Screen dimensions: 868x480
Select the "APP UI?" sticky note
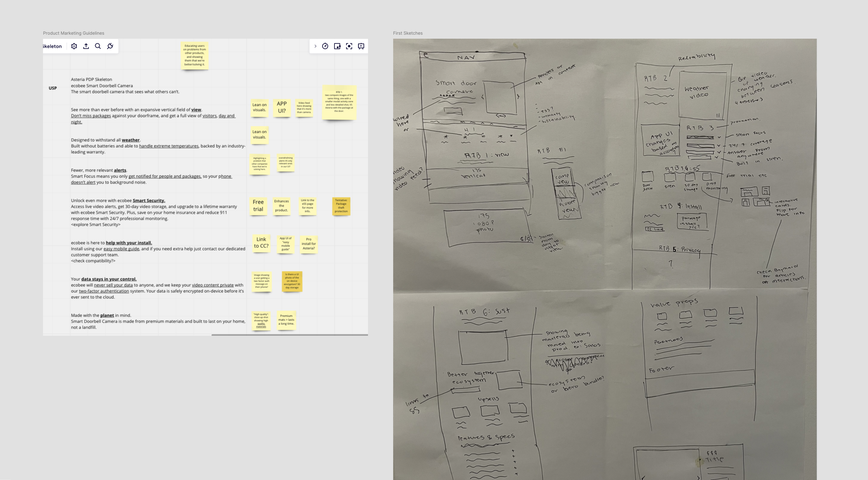pyautogui.click(x=281, y=108)
